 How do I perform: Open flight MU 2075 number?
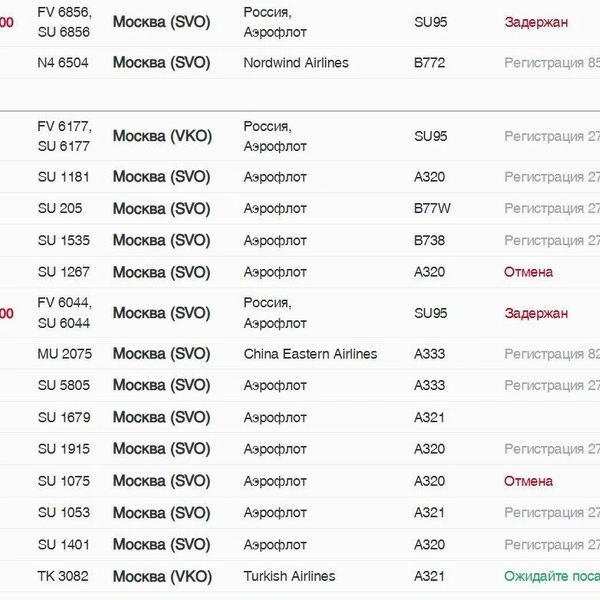(65, 354)
